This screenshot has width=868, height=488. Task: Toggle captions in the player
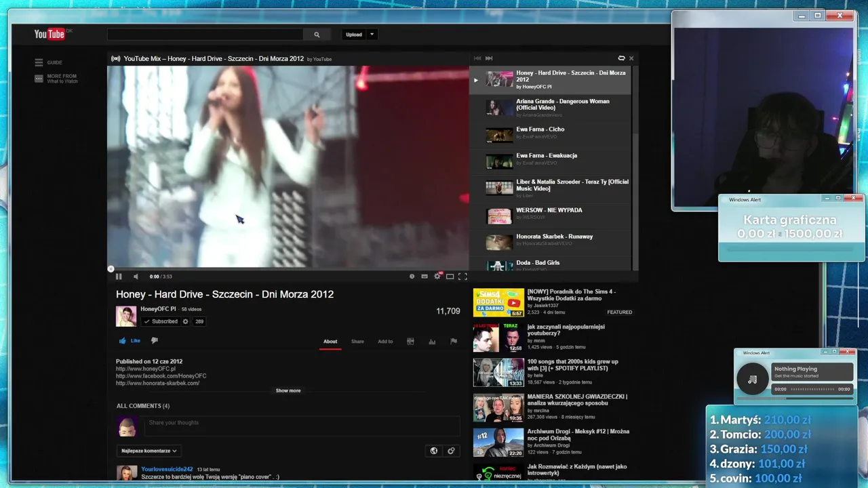[425, 277]
